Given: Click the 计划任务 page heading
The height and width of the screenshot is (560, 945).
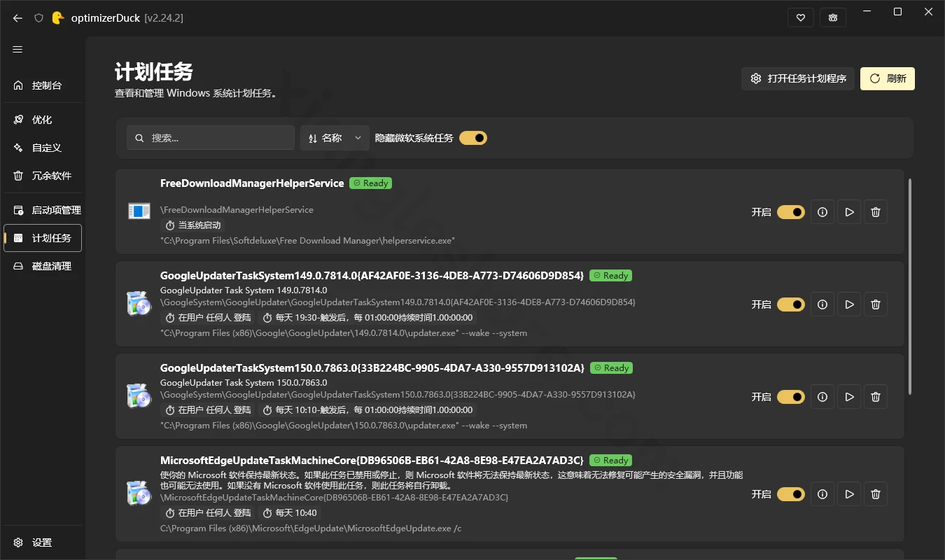Looking at the screenshot, I should point(154,72).
